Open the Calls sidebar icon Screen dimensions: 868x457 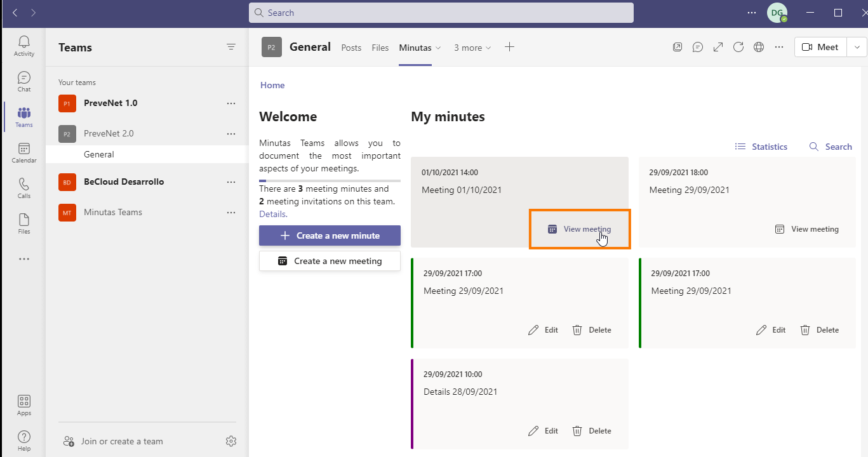point(24,189)
